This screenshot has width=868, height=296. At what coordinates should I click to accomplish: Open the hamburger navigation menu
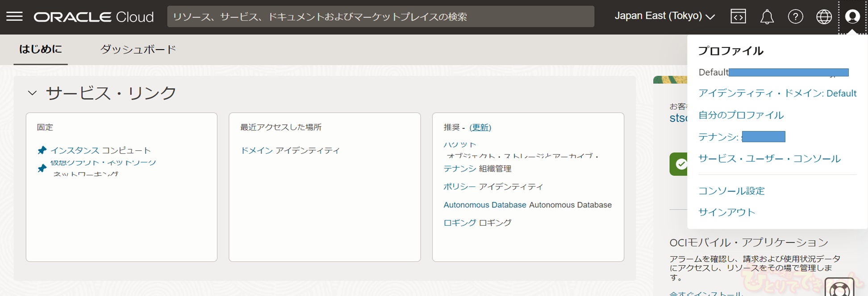point(14,17)
